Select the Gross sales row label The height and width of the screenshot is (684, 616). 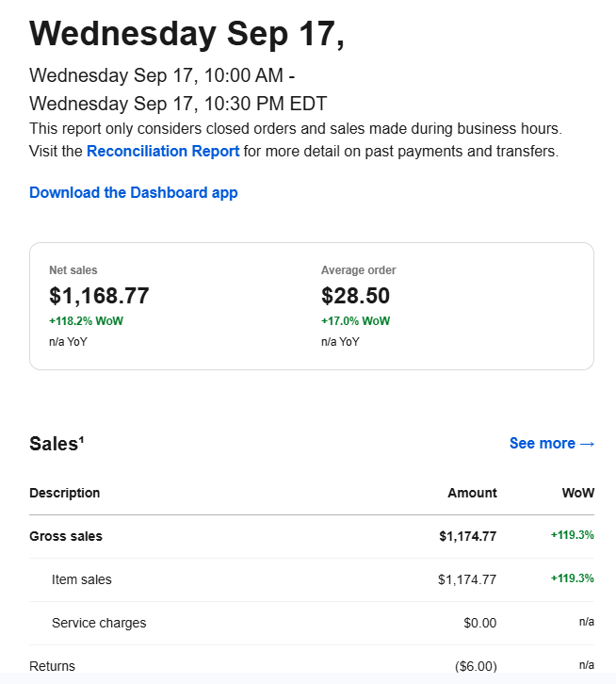(66, 536)
